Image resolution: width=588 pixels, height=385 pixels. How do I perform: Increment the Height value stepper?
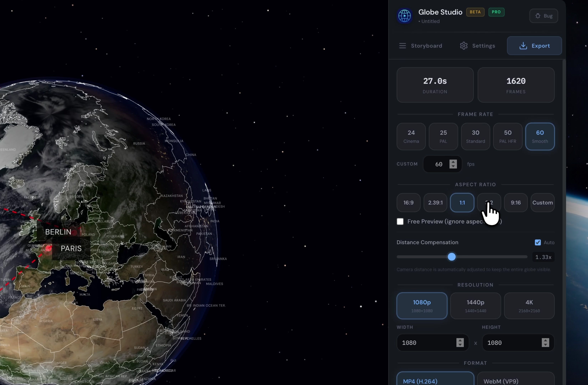pos(546,341)
